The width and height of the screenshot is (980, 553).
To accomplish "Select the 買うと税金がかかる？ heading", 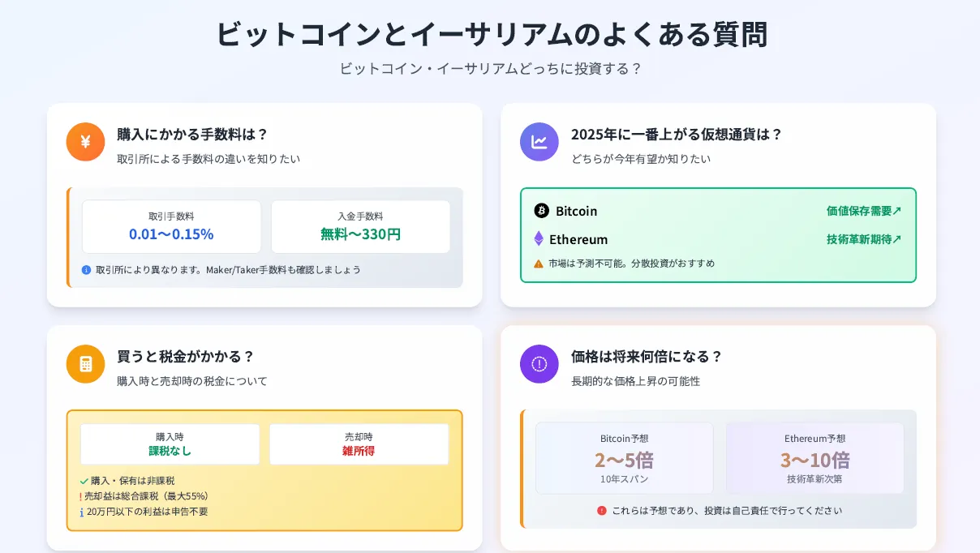I will coord(186,357).
